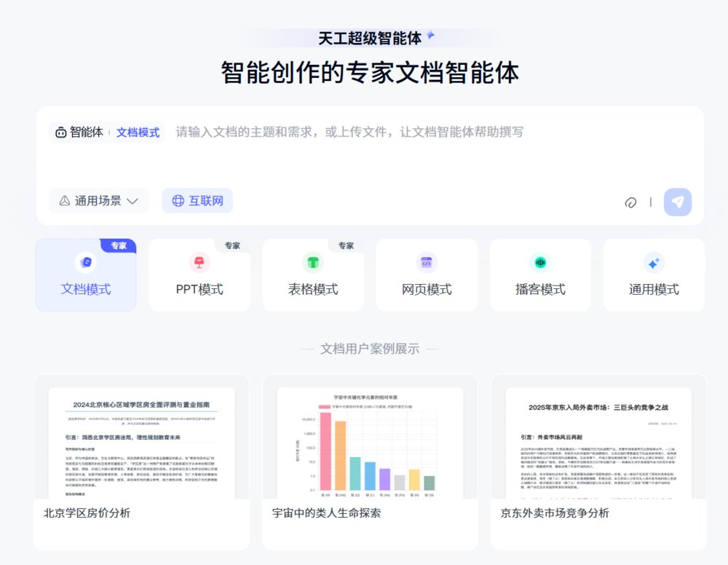This screenshot has height=565, width=728.
Task: Click the 播客模式 audio waveform icon
Action: 540,262
